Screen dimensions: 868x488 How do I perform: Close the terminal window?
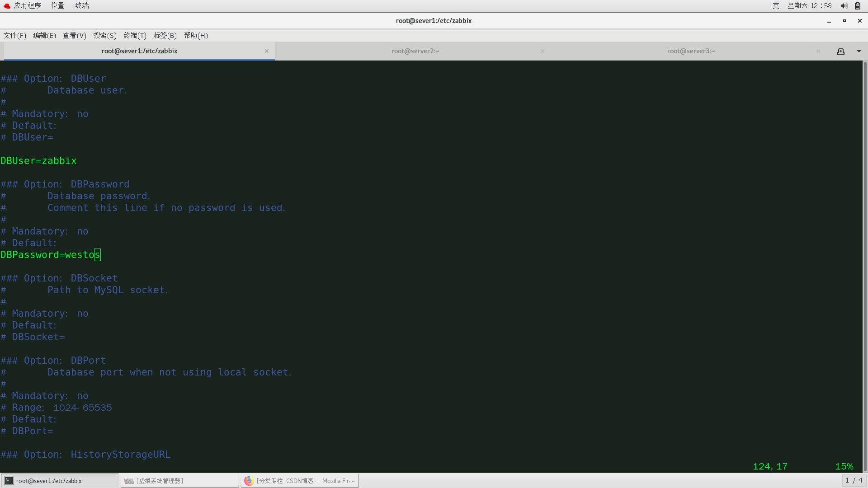860,21
